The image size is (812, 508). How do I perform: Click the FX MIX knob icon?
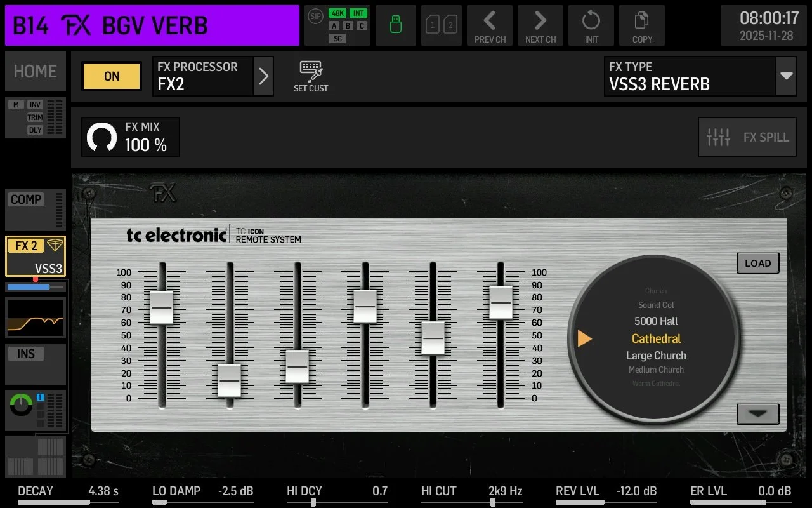pos(102,137)
